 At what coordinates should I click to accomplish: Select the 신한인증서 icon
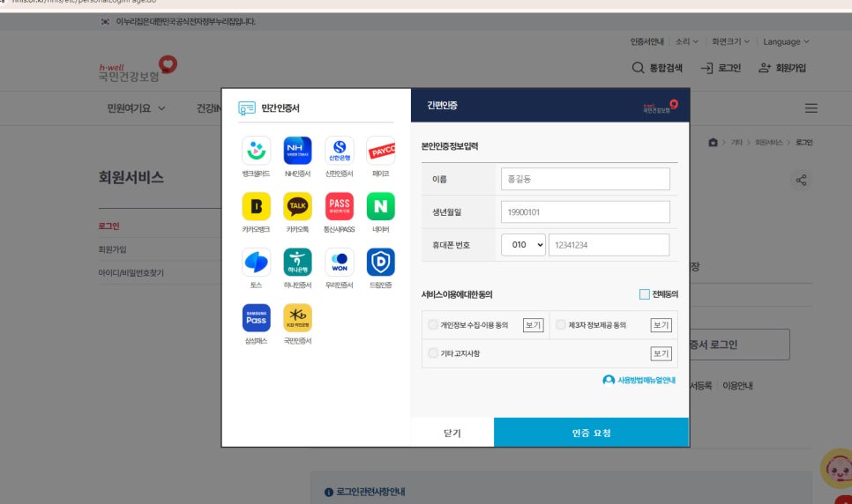(339, 151)
